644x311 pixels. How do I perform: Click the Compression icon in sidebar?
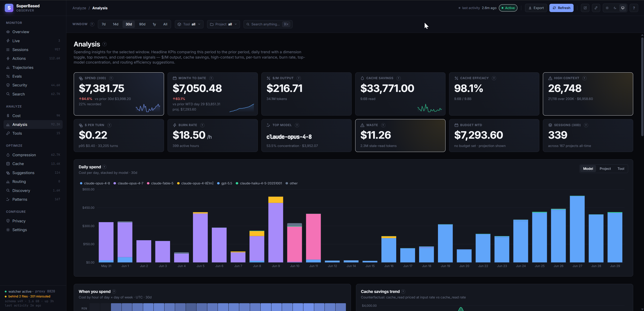click(8, 155)
